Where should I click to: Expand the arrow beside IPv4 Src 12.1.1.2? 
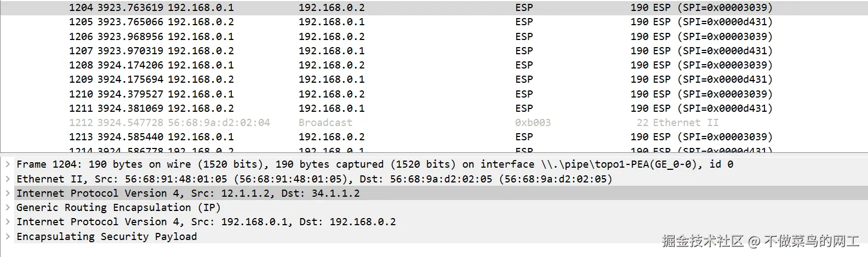pyautogui.click(x=8, y=193)
